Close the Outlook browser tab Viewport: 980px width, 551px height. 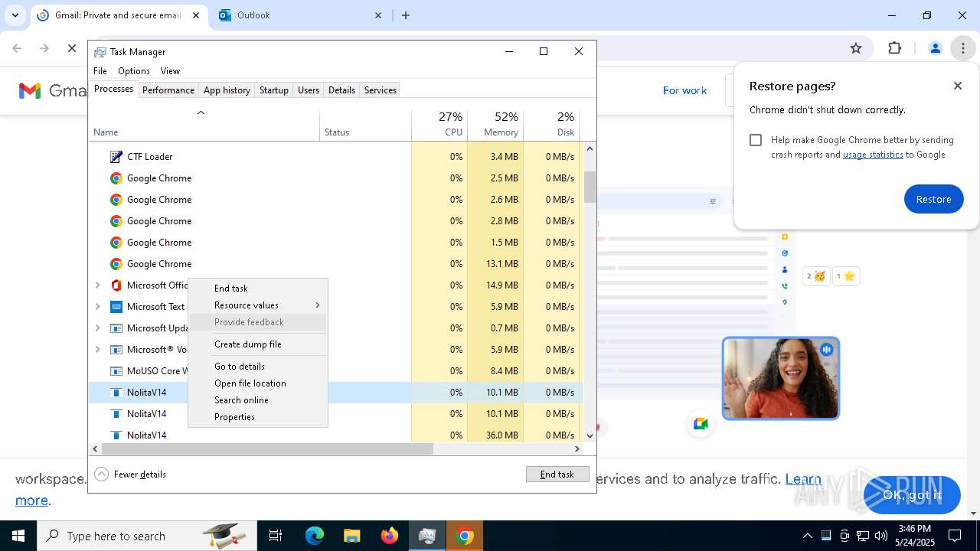click(x=378, y=15)
